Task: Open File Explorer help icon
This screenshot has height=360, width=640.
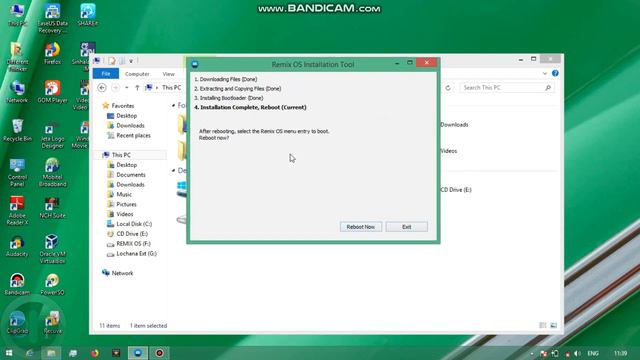Action: click(555, 73)
